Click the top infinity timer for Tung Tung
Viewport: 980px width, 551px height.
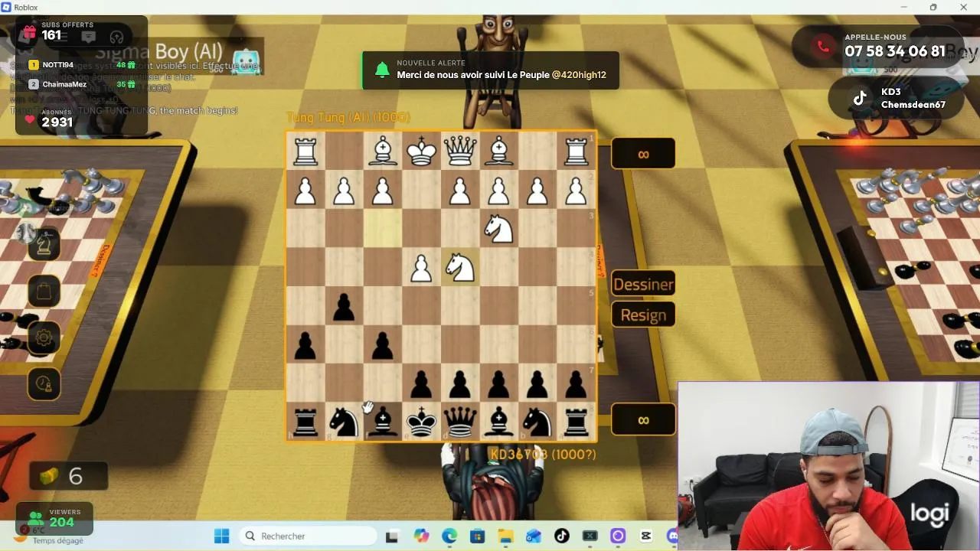point(643,154)
